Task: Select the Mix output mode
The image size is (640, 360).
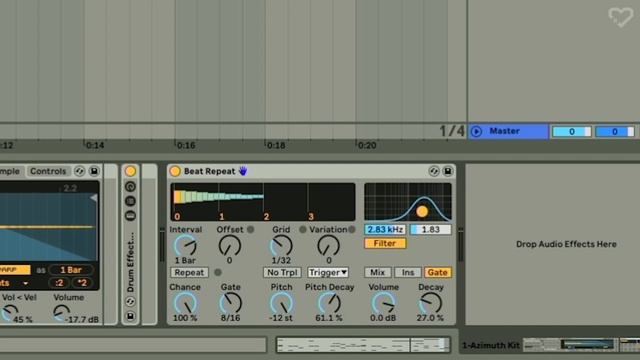Action: pos(378,272)
